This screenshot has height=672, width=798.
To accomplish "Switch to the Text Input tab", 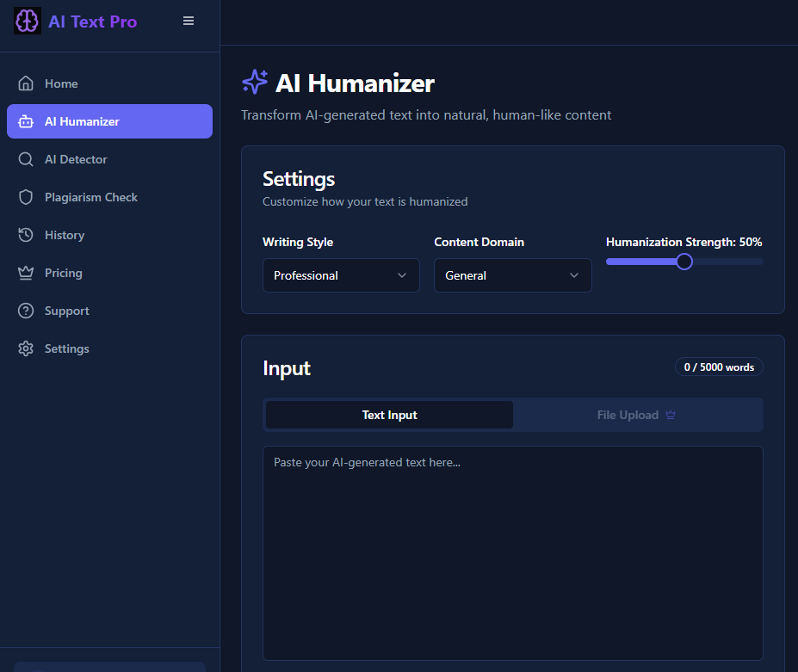I will (x=389, y=414).
